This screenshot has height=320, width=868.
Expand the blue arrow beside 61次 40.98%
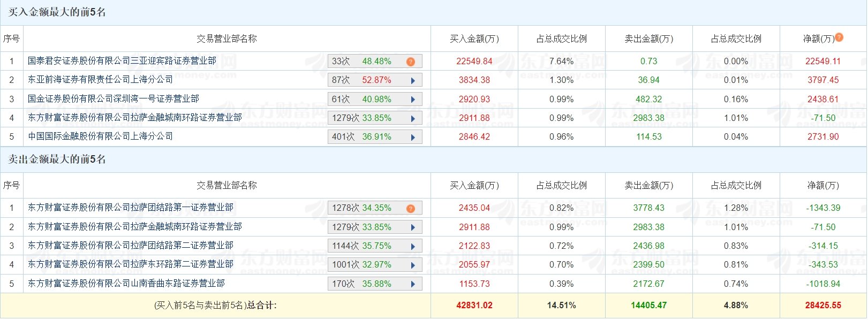[x=413, y=100]
